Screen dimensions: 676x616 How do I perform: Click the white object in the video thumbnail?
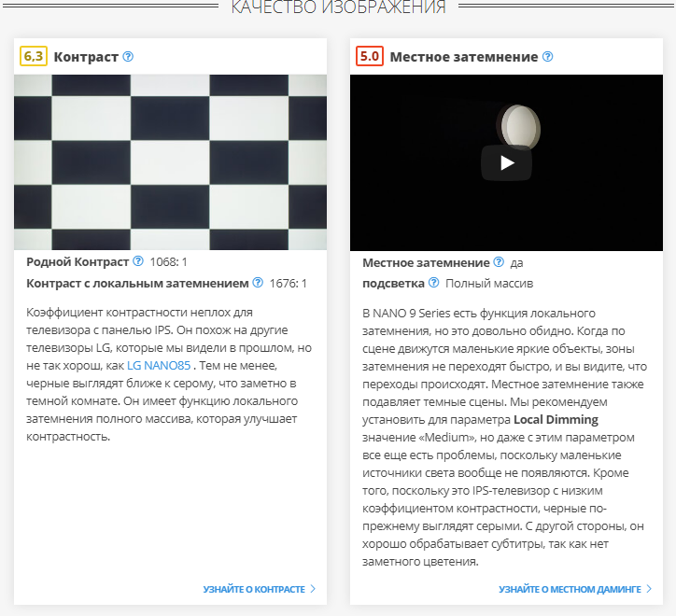(x=520, y=126)
